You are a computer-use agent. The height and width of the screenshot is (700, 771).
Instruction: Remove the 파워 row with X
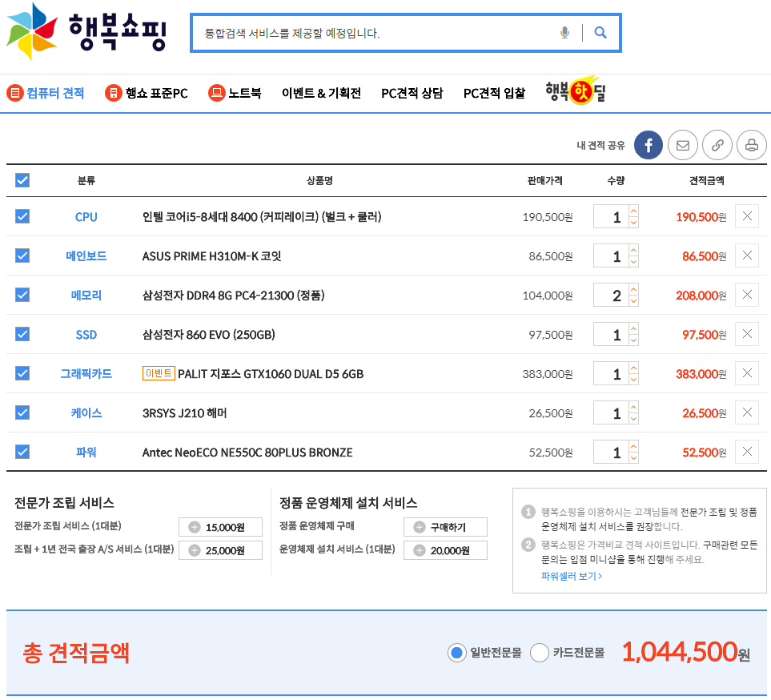point(747,452)
